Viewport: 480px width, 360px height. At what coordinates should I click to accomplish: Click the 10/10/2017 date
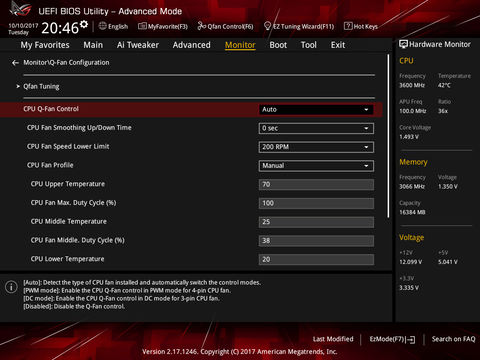pos(23,25)
